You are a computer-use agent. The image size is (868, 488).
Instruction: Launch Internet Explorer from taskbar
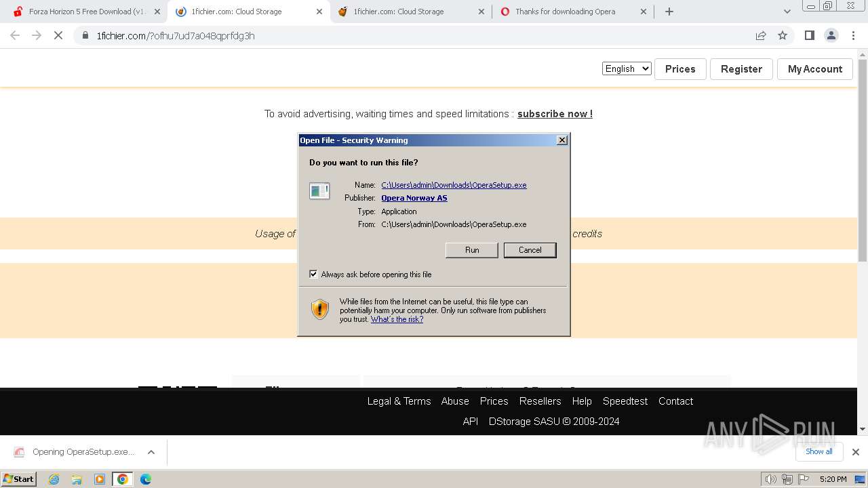pos(54,479)
